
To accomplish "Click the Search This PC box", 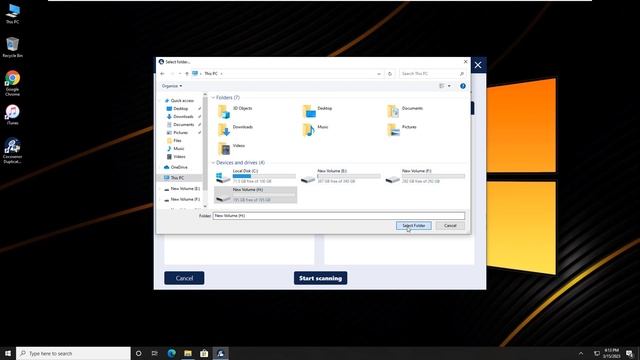I will pos(433,74).
